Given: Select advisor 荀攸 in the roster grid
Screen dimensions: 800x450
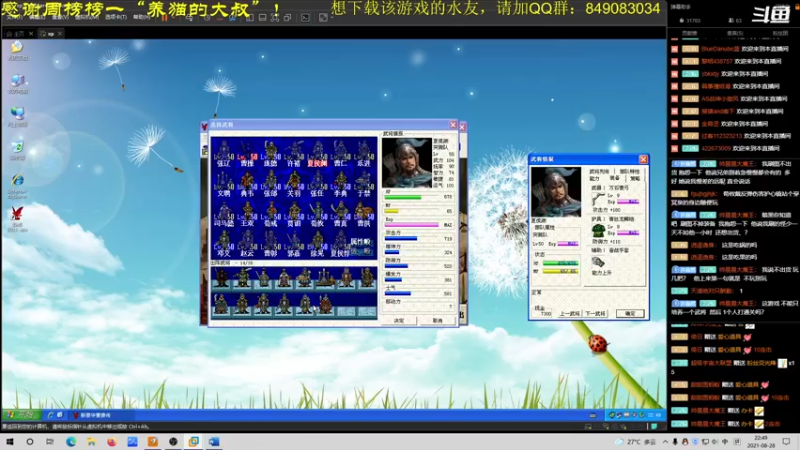Looking at the screenshot, I should click(x=317, y=213).
